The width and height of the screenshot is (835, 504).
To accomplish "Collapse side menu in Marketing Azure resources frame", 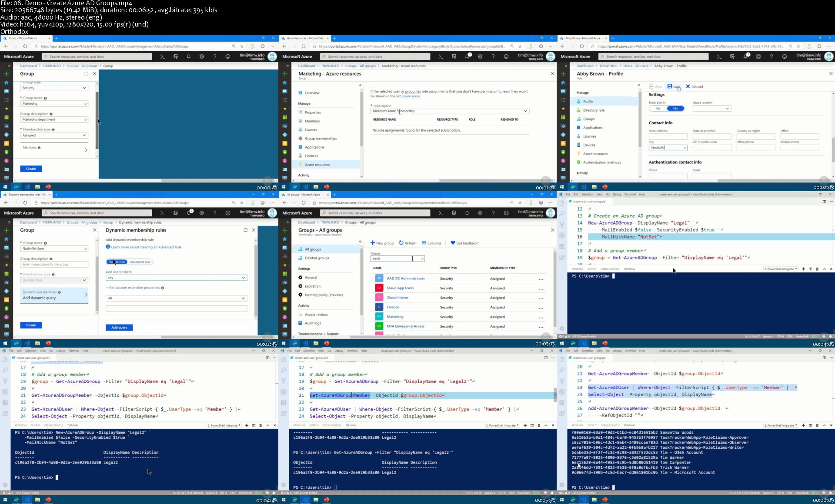I will [x=360, y=85].
